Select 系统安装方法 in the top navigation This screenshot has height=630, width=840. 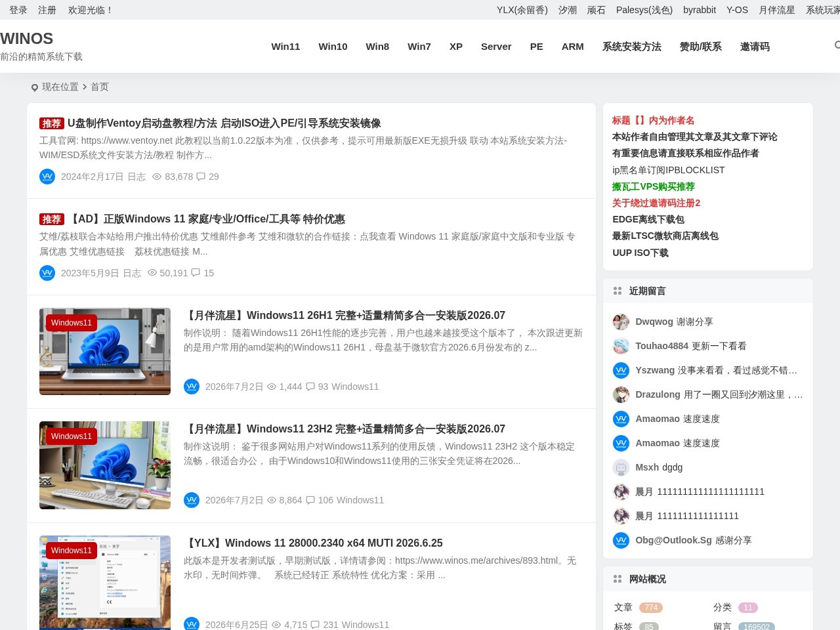point(632,47)
